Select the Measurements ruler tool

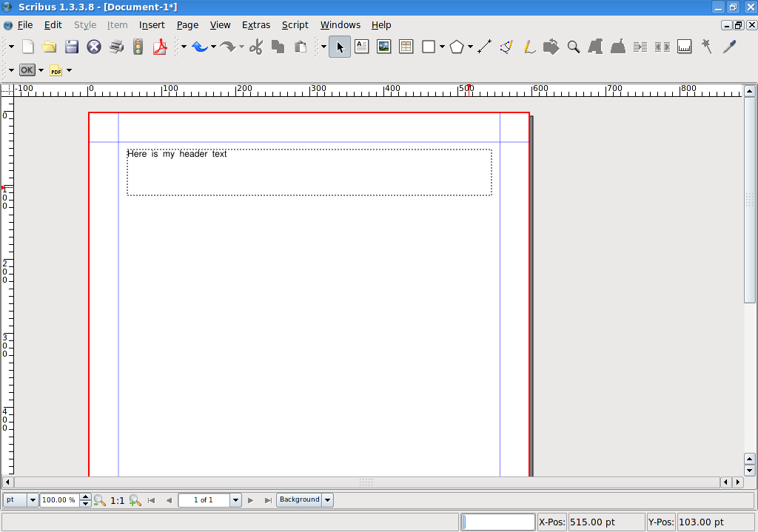tap(684, 47)
